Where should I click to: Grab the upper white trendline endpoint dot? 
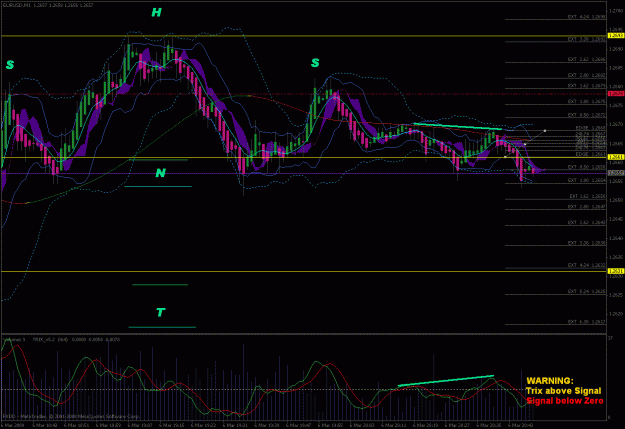click(x=545, y=131)
